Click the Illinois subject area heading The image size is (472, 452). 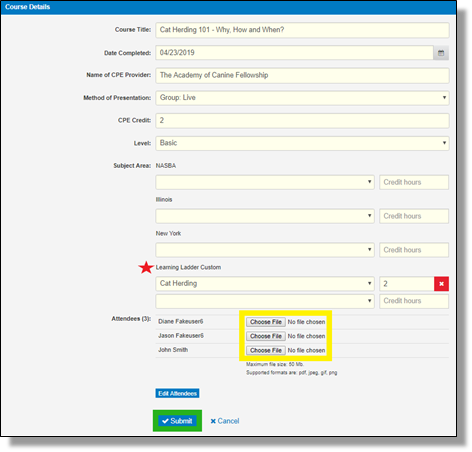tap(164, 200)
